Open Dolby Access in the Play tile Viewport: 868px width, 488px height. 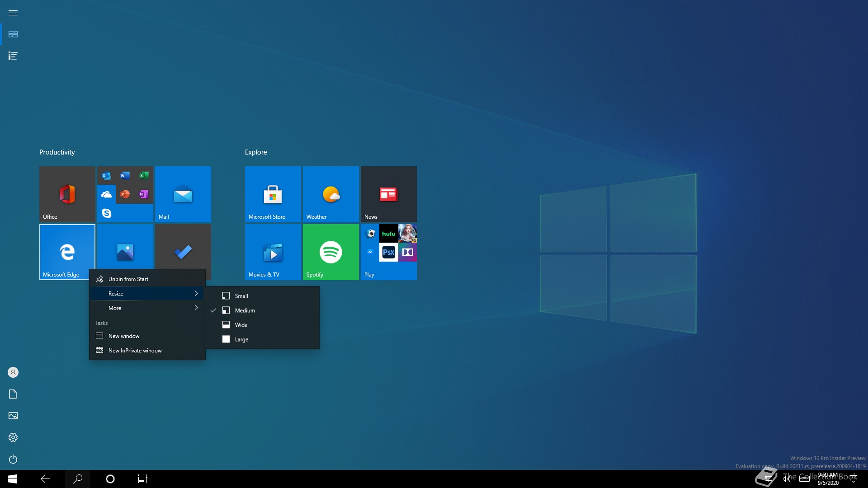tap(407, 252)
